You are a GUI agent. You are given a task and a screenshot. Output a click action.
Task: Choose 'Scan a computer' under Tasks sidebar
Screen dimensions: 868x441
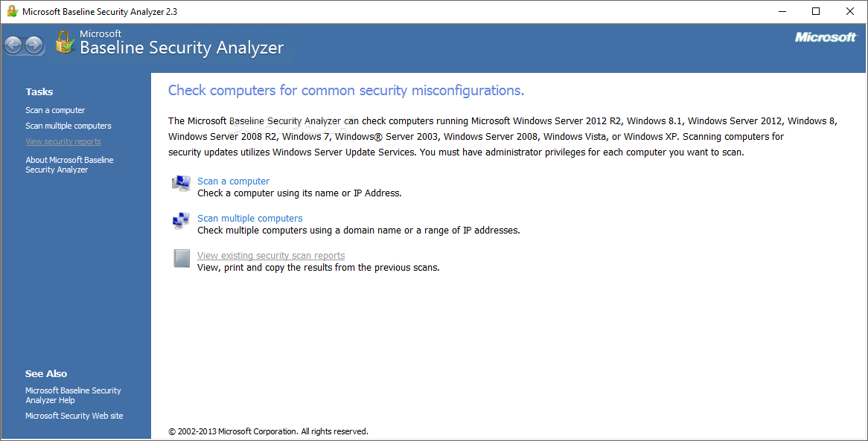pyautogui.click(x=55, y=110)
